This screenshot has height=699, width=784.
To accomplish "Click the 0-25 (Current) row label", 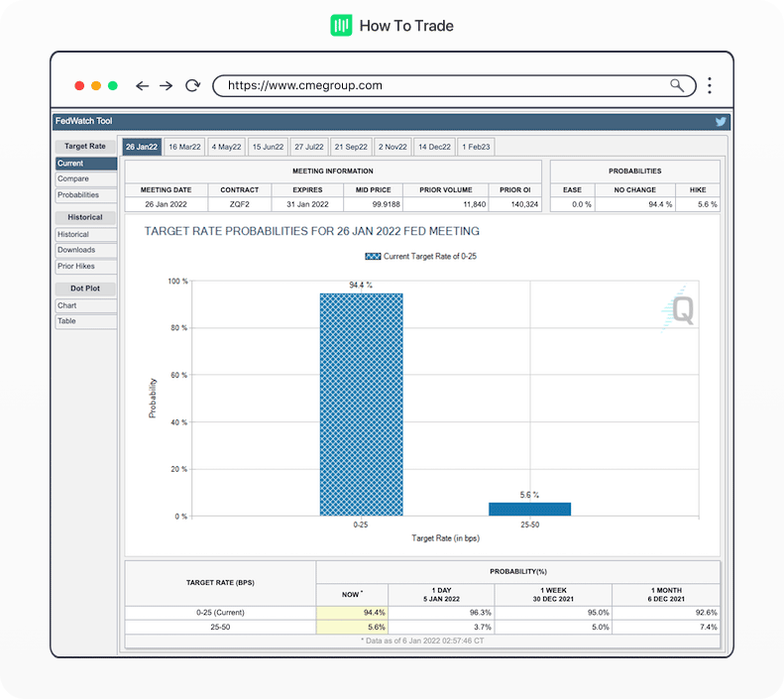I will pos(220,613).
